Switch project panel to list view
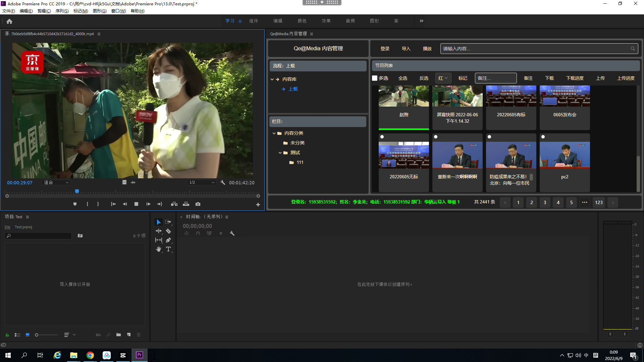Screen dimensions: 644x362 tap(17, 335)
